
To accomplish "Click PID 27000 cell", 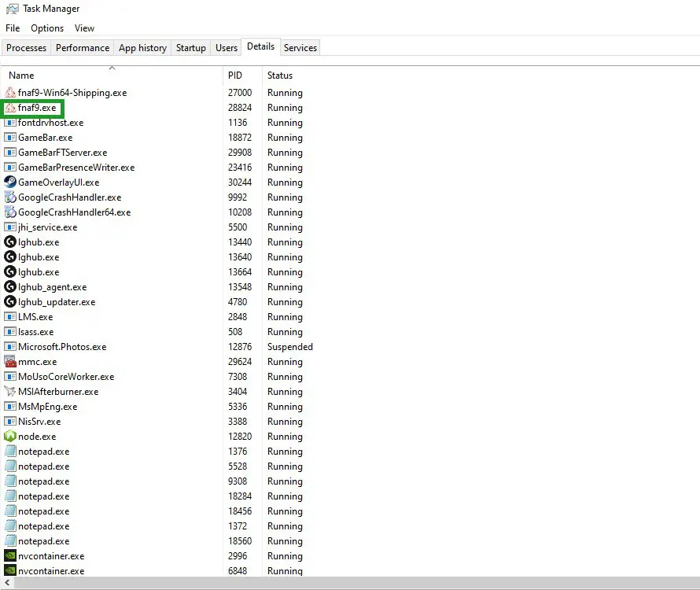I will pos(240,93).
